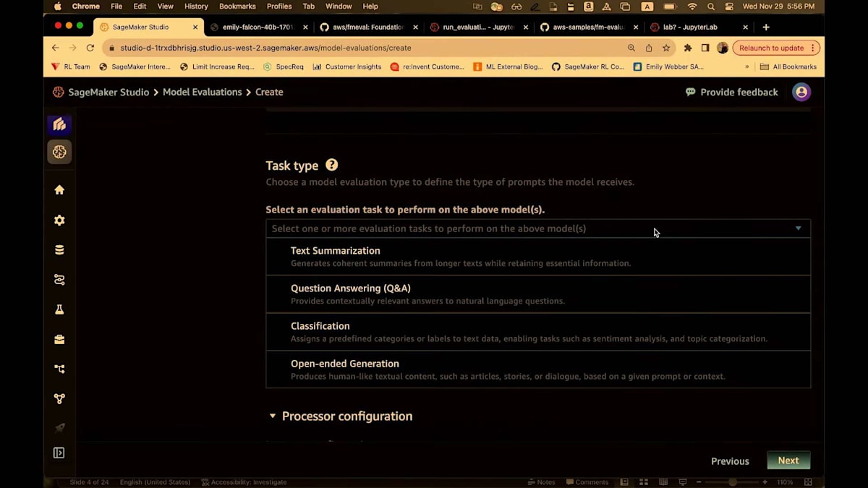This screenshot has height=488, width=868.
Task: Choose the Classification task option
Action: click(x=538, y=332)
